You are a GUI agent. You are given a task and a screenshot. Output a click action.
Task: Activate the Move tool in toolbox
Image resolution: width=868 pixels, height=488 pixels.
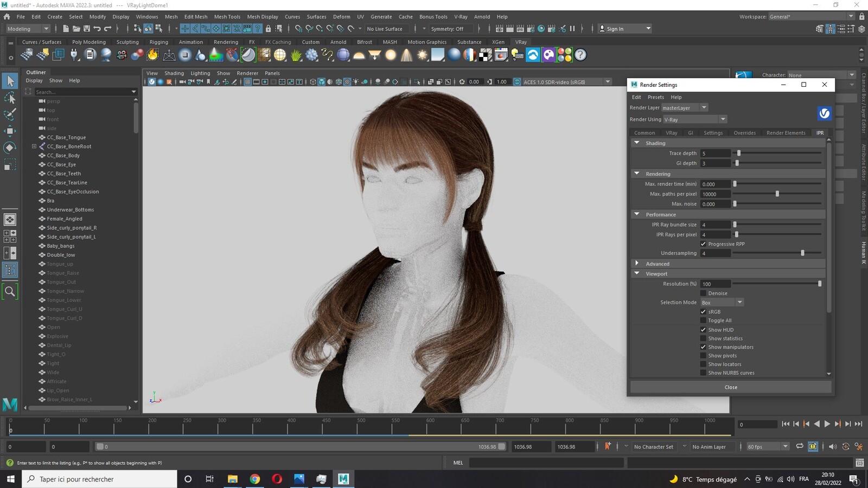pos(10,131)
